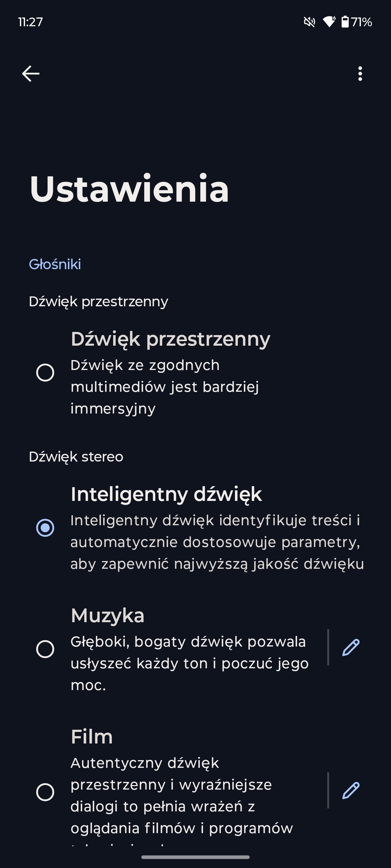The width and height of the screenshot is (391, 868).
Task: Select the Dźwięk przestrzenny radio button
Action: point(45,372)
